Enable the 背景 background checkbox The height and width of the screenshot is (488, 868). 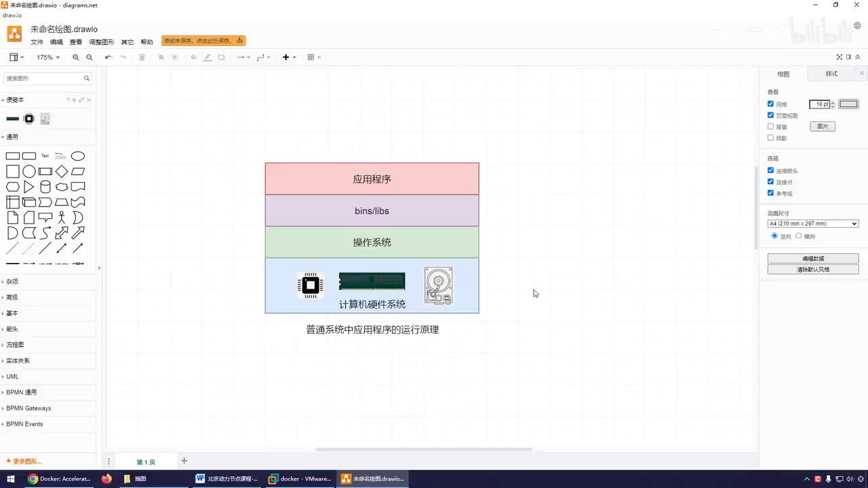pyautogui.click(x=770, y=127)
